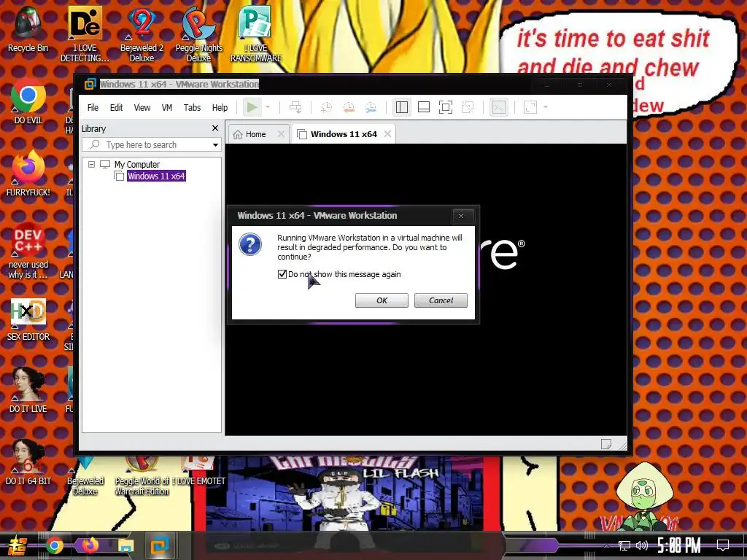Open stretch display dropdown arrow
Viewport: 747px width, 560px height.
[x=546, y=107]
